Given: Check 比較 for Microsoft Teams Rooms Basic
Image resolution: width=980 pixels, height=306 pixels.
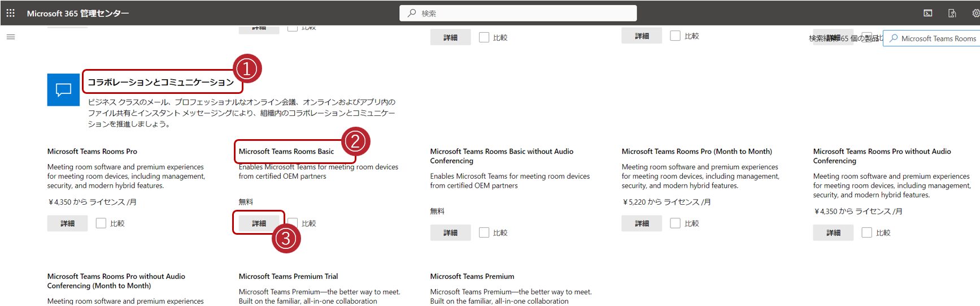Looking at the screenshot, I should (x=293, y=223).
